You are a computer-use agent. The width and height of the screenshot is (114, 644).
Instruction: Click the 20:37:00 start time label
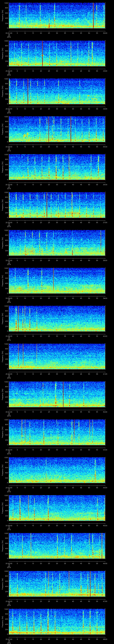[x=9, y=260]
